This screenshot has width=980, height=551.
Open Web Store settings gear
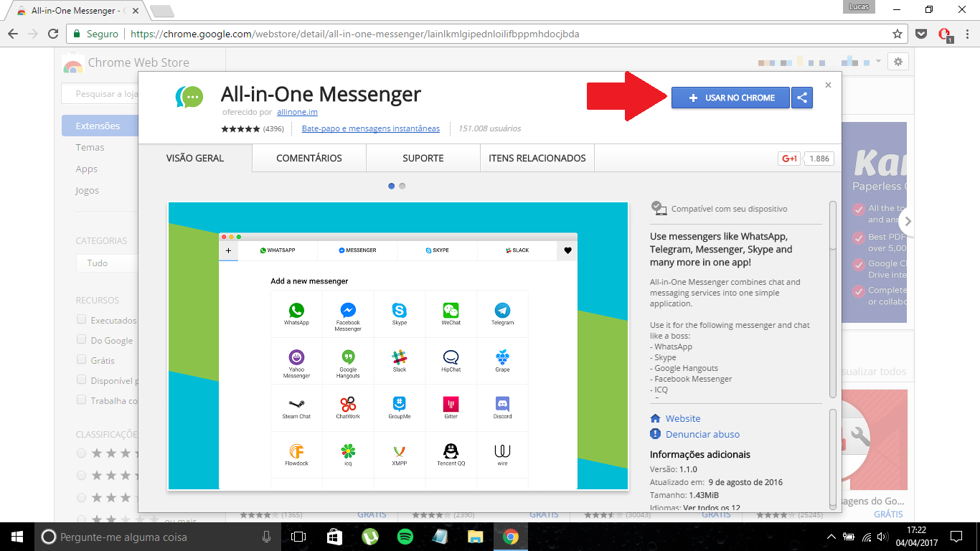tap(897, 62)
